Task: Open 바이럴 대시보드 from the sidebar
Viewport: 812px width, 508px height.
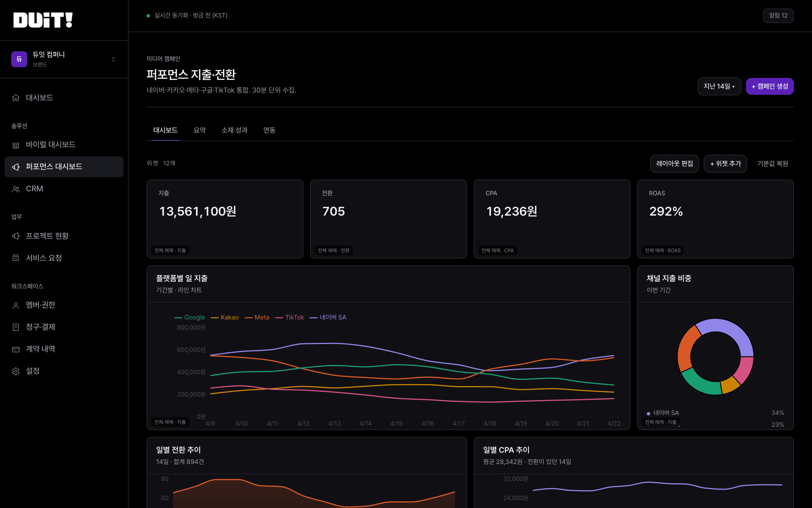Action: pyautogui.click(x=64, y=145)
